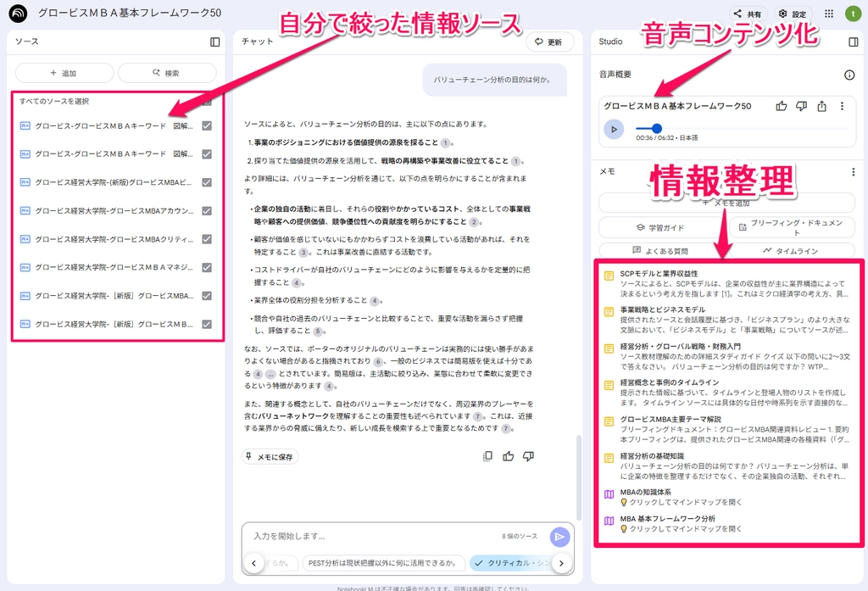
Task: Show previous suggested questions
Action: (253, 563)
